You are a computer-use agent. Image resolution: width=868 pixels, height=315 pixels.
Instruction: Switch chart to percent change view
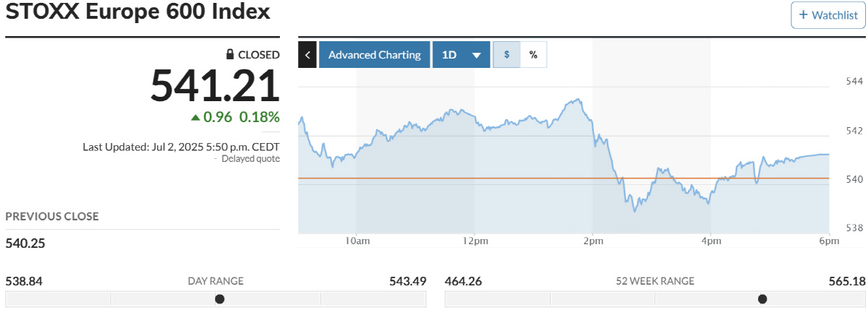click(x=533, y=55)
